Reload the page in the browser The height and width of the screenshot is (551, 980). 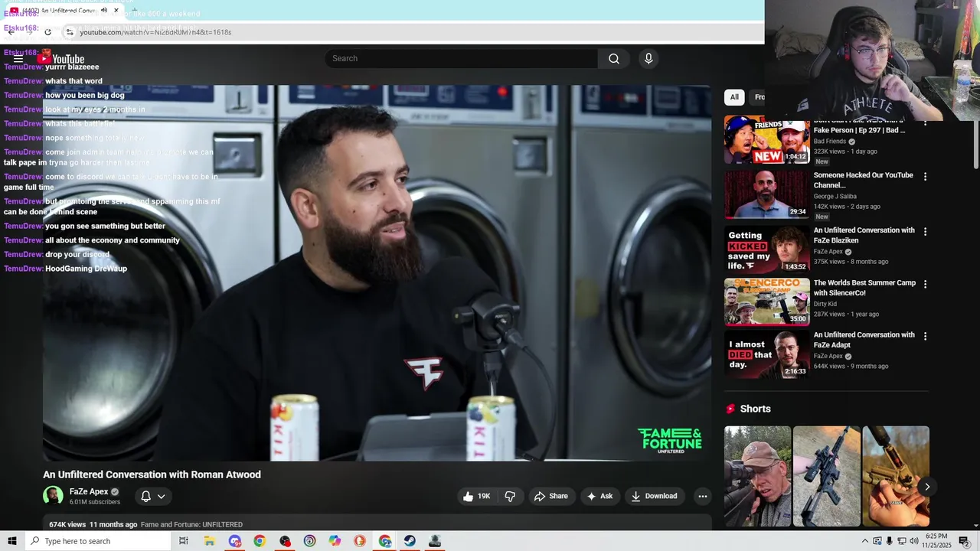click(x=47, y=32)
